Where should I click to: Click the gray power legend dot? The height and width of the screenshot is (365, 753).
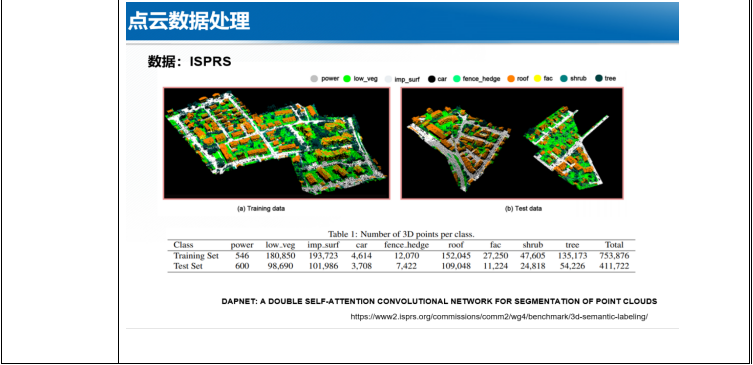[x=314, y=79]
